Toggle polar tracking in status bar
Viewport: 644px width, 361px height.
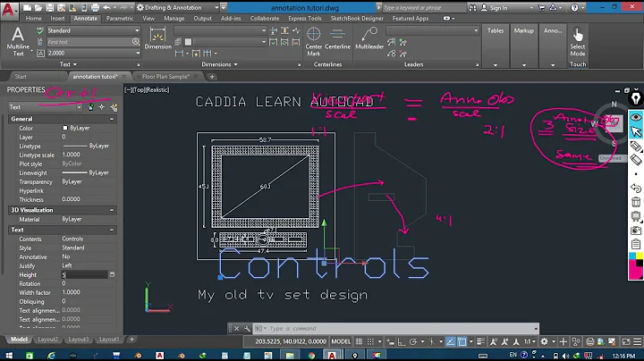point(413,341)
